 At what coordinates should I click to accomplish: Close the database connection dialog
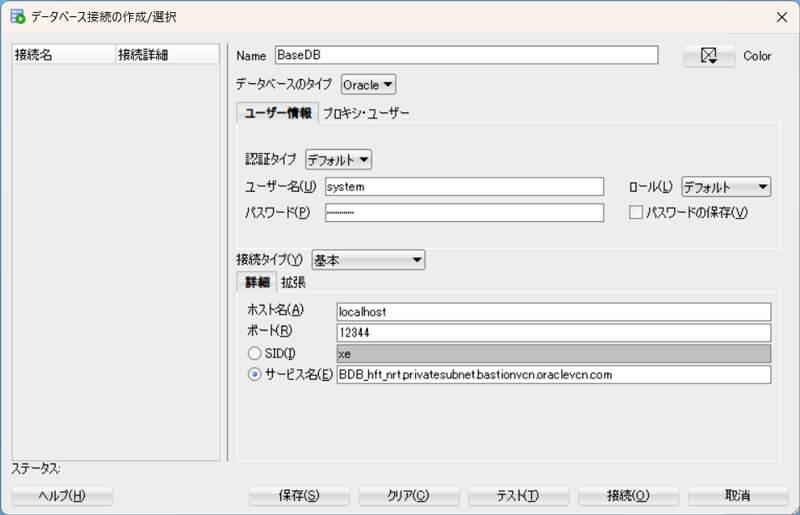coord(782,17)
